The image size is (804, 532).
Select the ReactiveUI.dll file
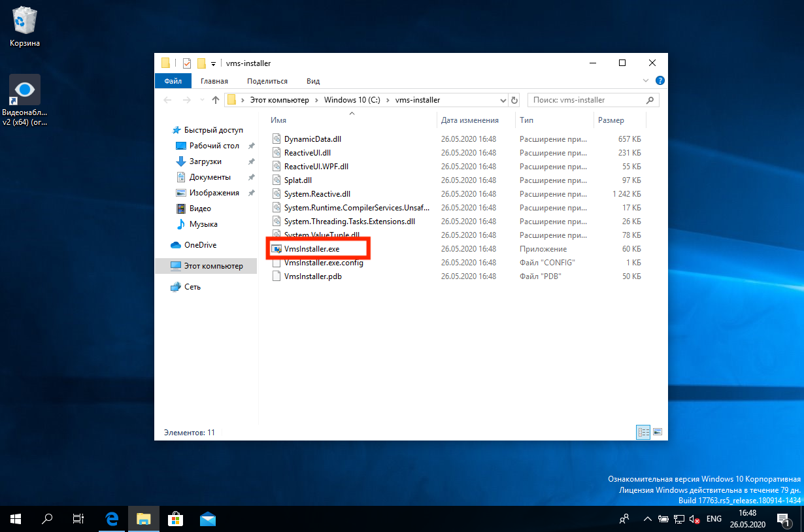pos(308,153)
